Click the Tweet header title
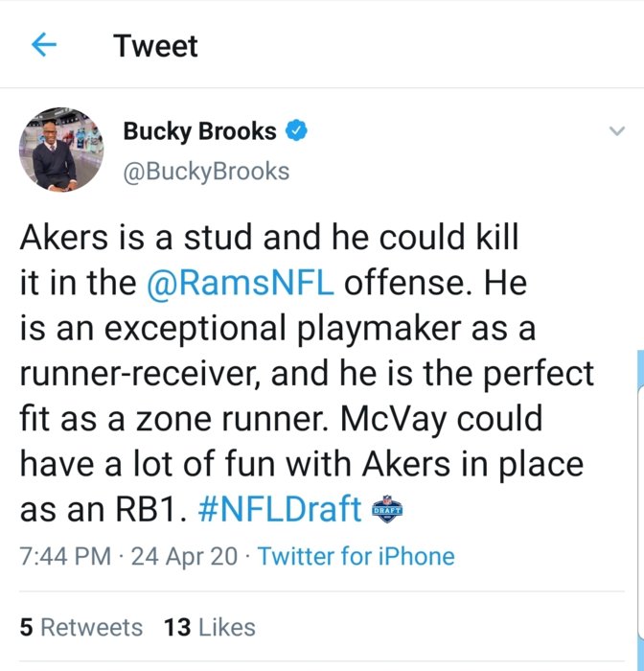This screenshot has width=644, height=671. point(155,46)
